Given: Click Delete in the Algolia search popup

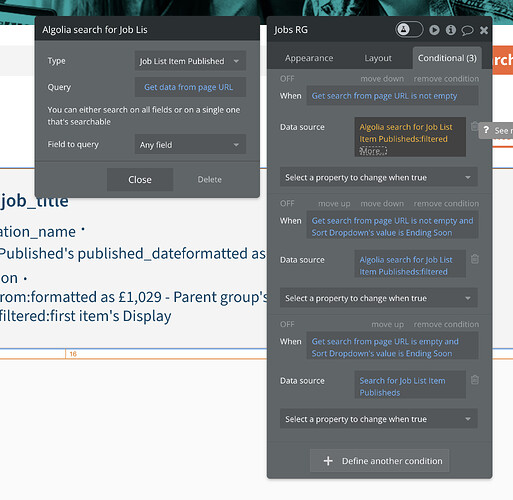Looking at the screenshot, I should point(209,180).
